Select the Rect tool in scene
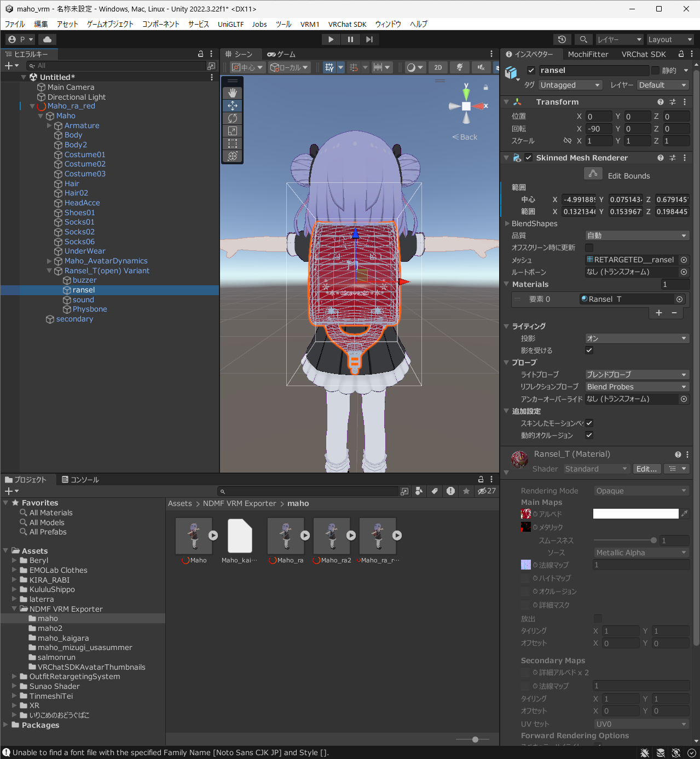Viewport: 700px width, 759px height. pos(233,143)
